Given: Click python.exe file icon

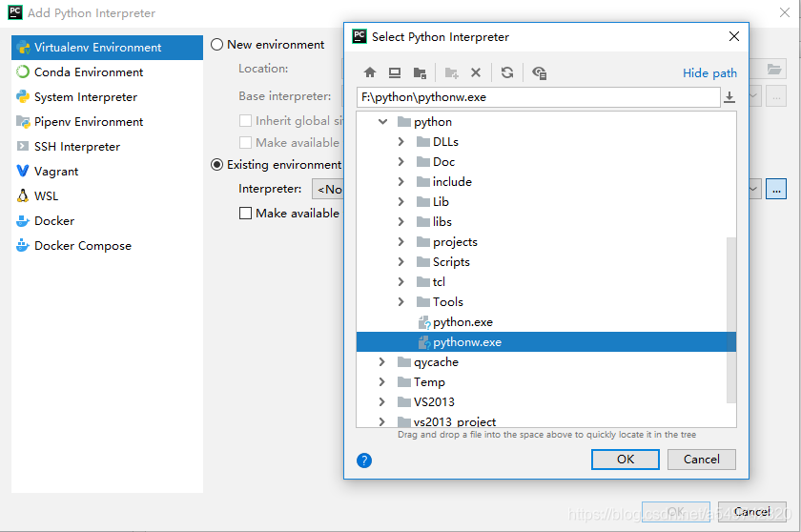Looking at the screenshot, I should pyautogui.click(x=424, y=322).
